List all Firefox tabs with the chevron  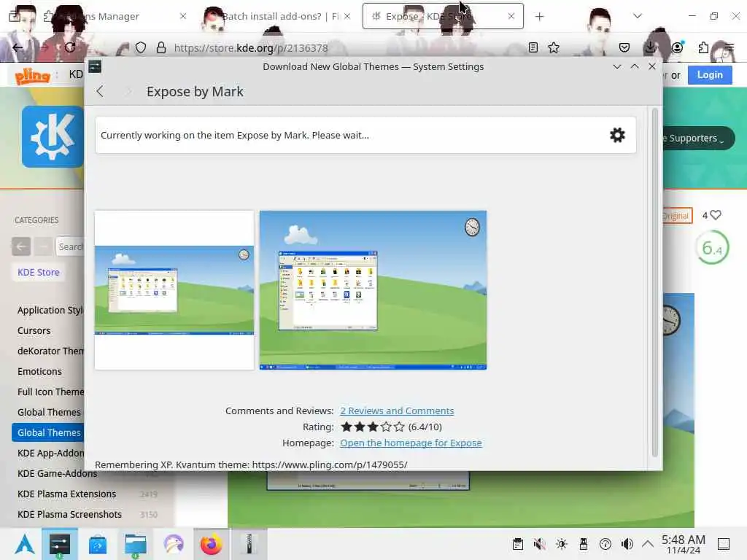[x=638, y=16]
